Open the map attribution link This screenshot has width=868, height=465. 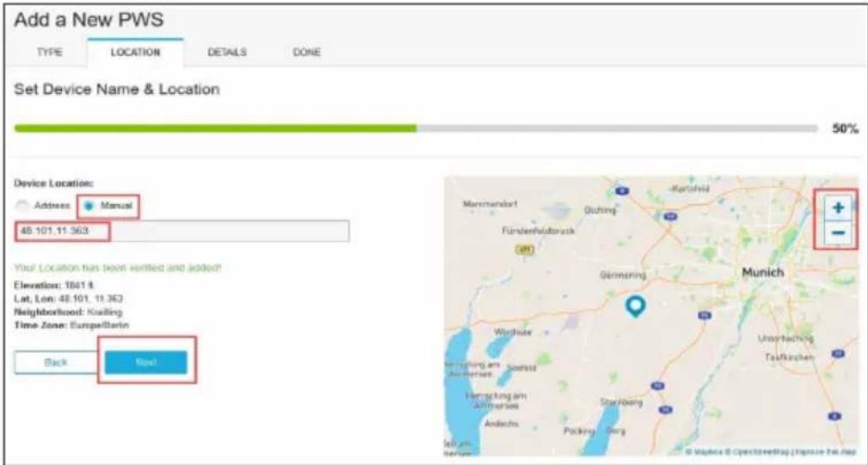click(771, 452)
